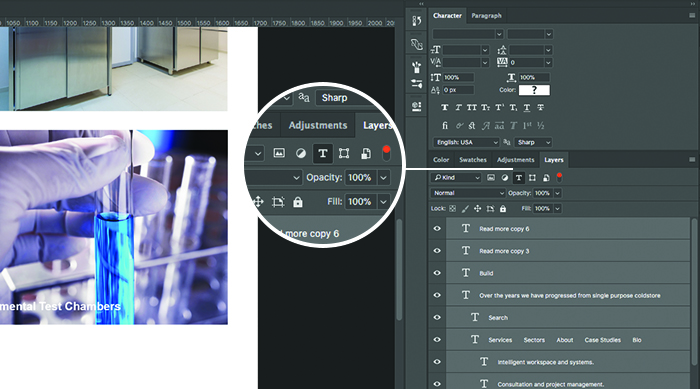
Task: Open Brush Settings panel icon in dock
Action: pos(416,84)
